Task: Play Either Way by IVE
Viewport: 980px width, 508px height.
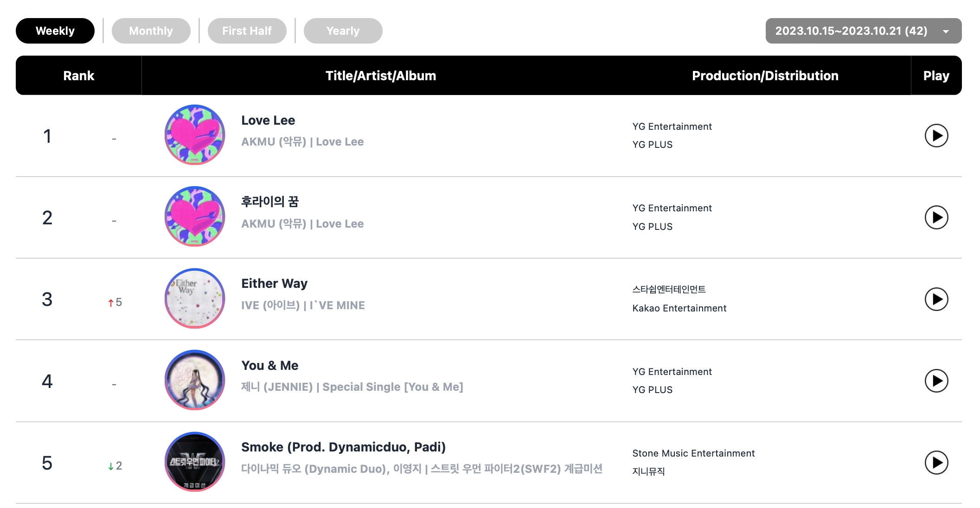Action: pos(936,299)
